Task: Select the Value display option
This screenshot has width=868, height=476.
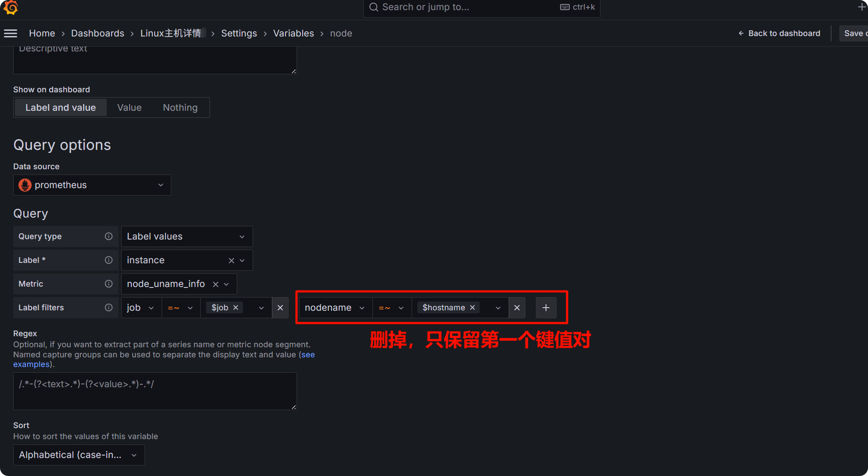Action: (x=129, y=108)
